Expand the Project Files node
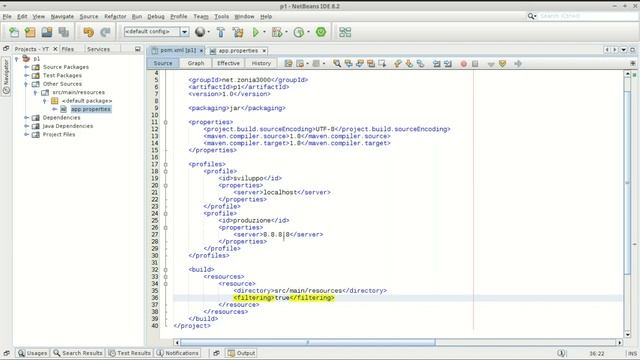 coord(26,134)
